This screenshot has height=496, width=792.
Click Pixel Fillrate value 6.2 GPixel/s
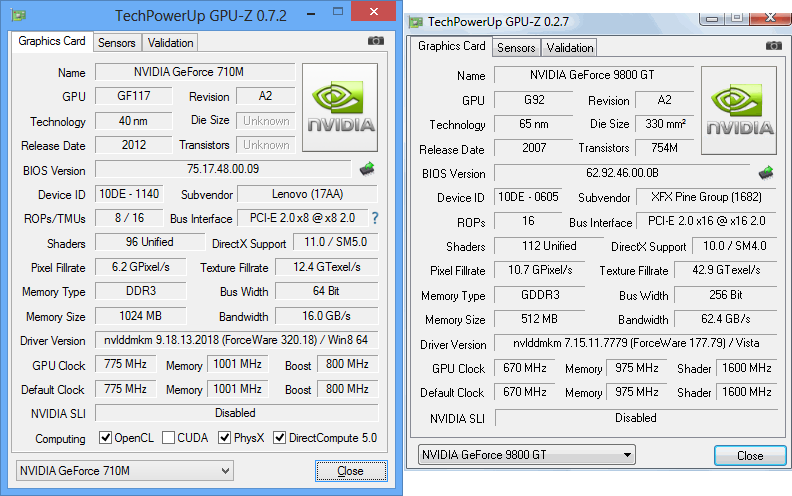pos(140,267)
